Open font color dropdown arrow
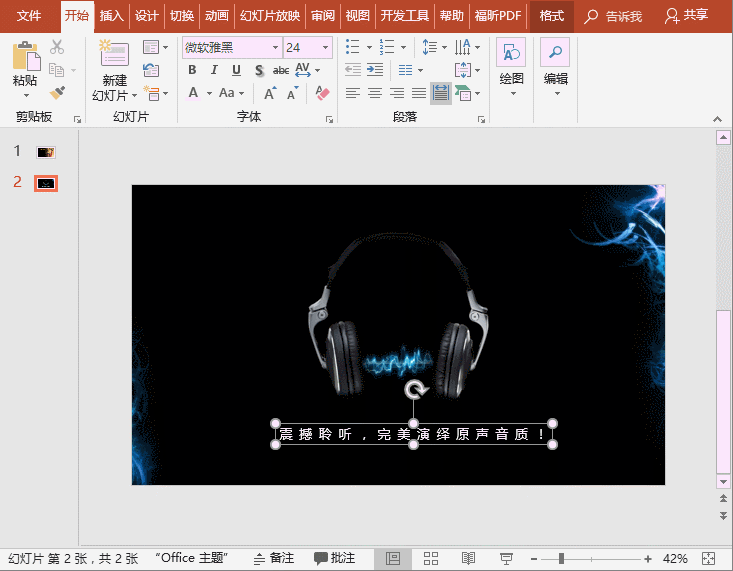The width and height of the screenshot is (733, 571). pos(209,93)
